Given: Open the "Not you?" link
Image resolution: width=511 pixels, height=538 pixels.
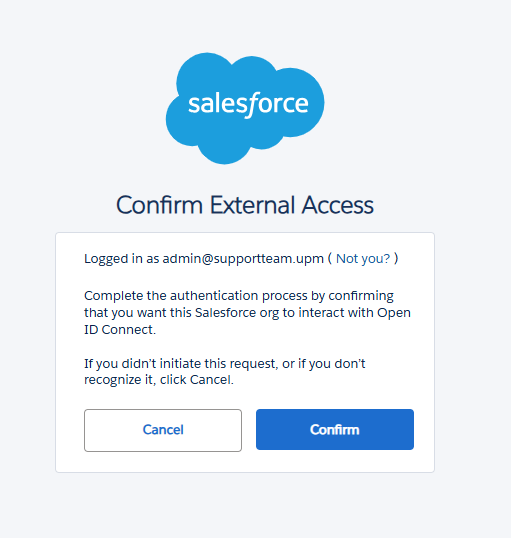Looking at the screenshot, I should click(x=363, y=259).
